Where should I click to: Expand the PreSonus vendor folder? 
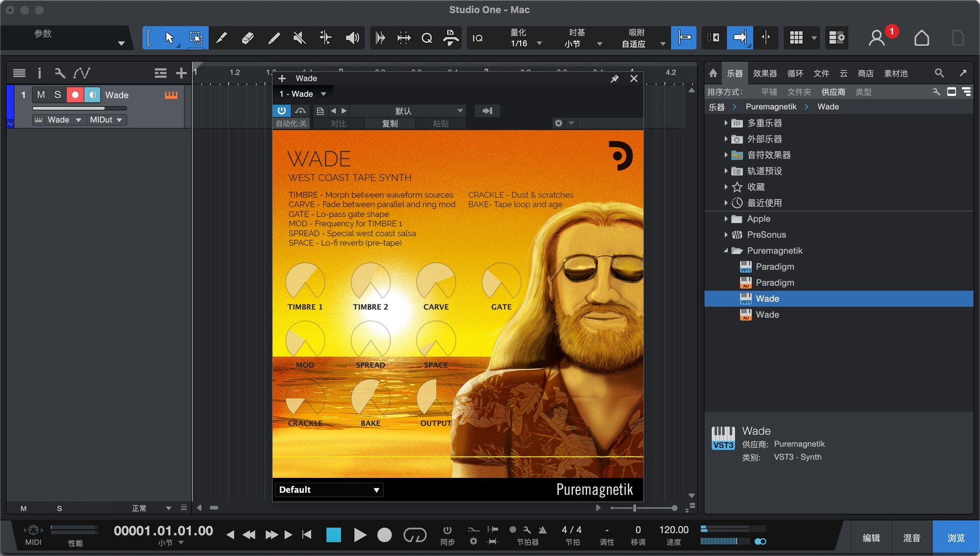[x=725, y=235]
